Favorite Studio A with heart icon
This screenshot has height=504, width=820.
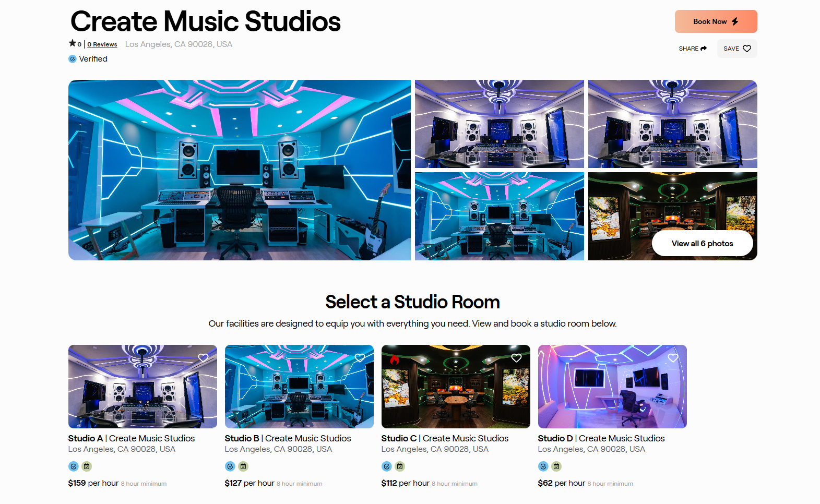203,358
